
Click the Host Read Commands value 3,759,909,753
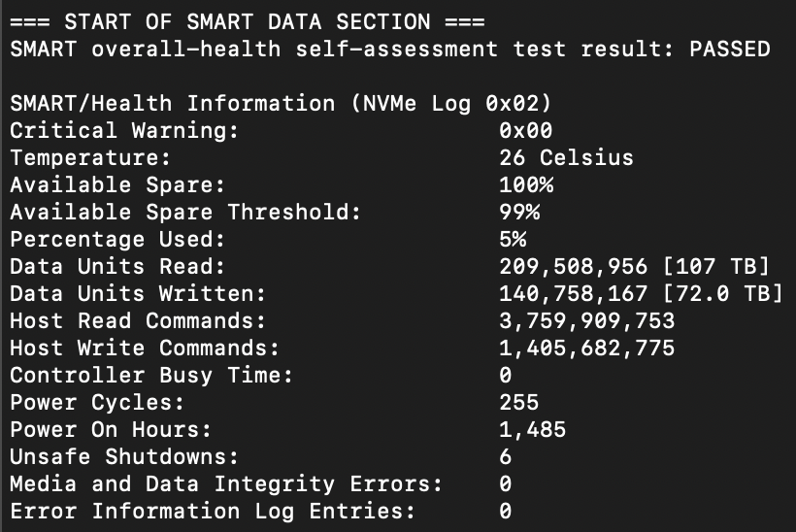(586, 320)
